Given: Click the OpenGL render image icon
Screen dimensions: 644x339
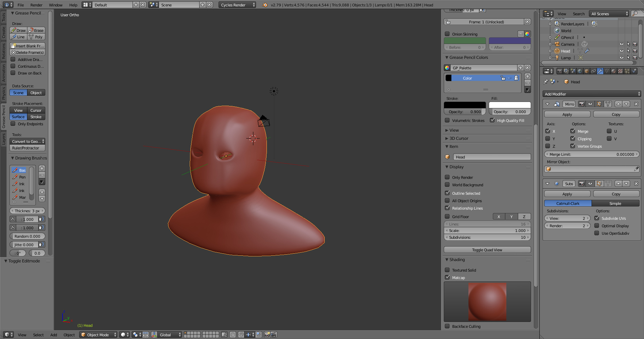Looking at the screenshot, I should [x=267, y=335].
